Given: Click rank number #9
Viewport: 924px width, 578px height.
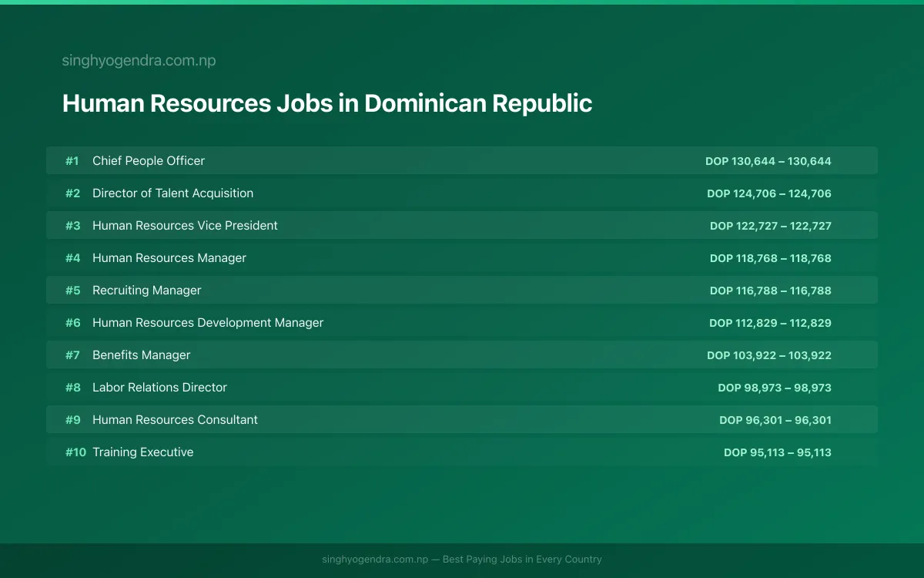Looking at the screenshot, I should pyautogui.click(x=72, y=420).
